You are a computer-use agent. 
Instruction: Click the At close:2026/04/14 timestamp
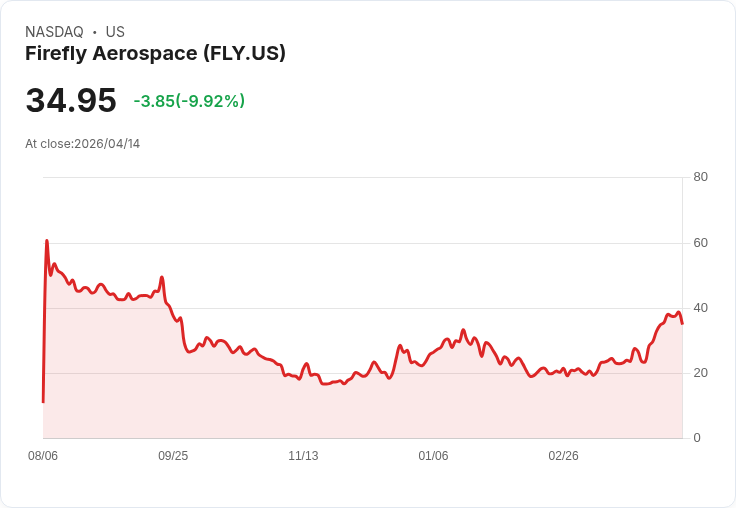83,144
